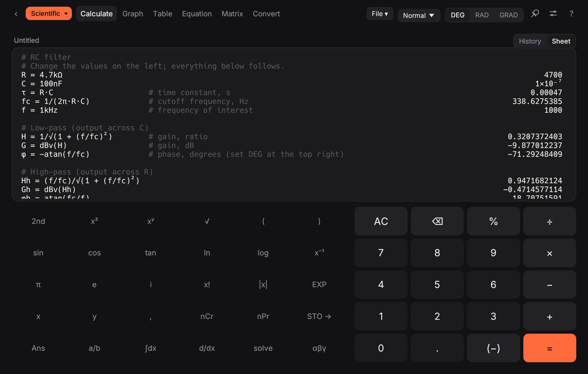Switch to History view
Image resolution: width=588 pixels, height=374 pixels.
[530, 41]
